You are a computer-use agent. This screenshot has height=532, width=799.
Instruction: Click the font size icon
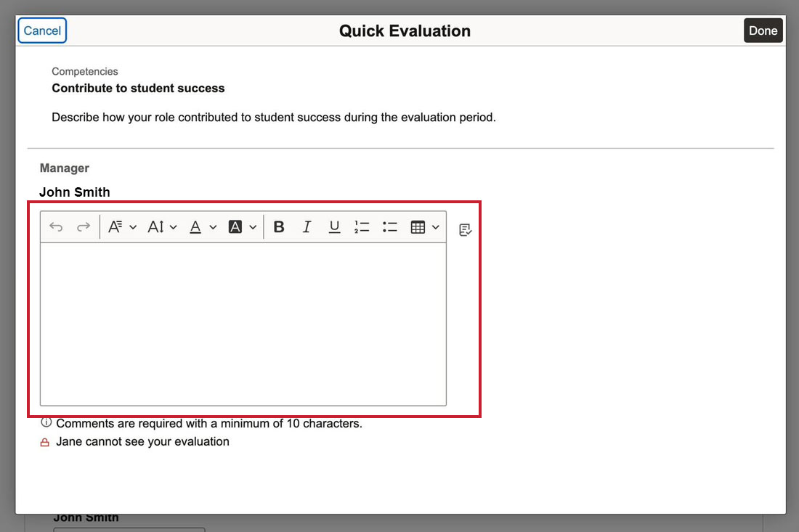pyautogui.click(x=156, y=227)
